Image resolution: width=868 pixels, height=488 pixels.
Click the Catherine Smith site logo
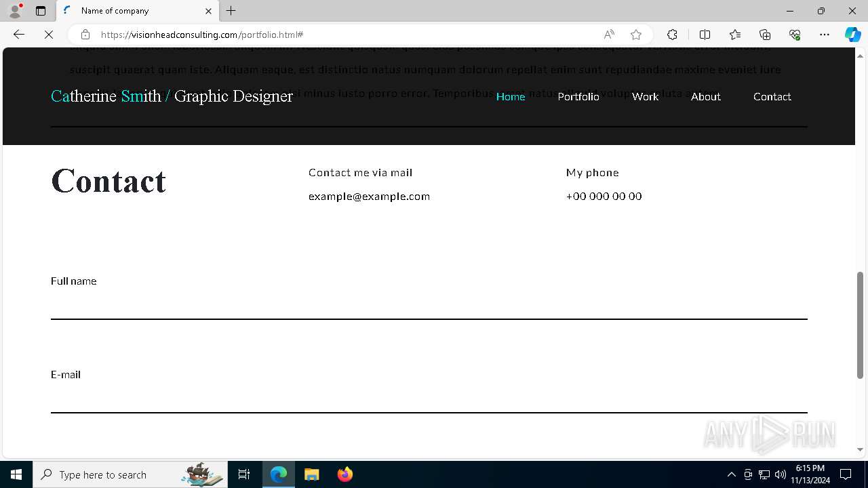(172, 96)
